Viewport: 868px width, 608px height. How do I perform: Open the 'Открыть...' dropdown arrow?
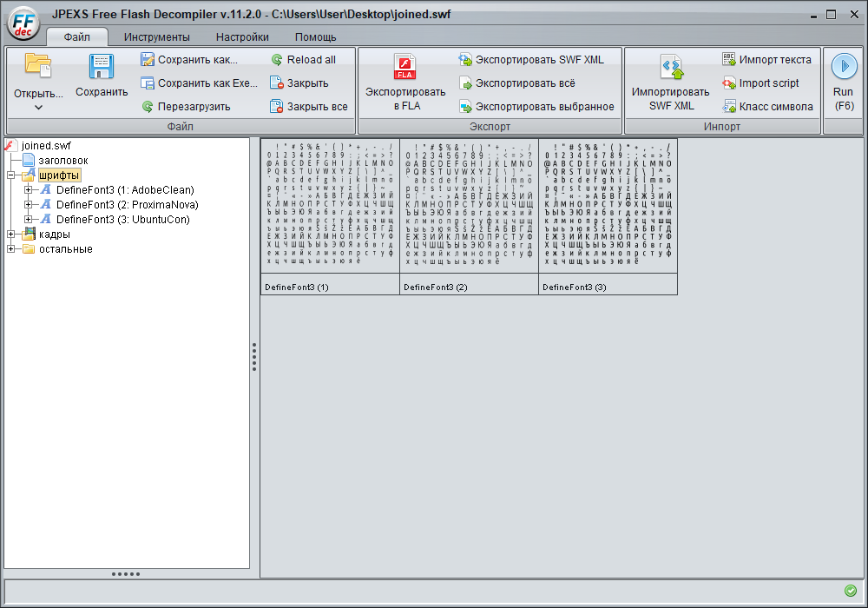pyautogui.click(x=38, y=108)
